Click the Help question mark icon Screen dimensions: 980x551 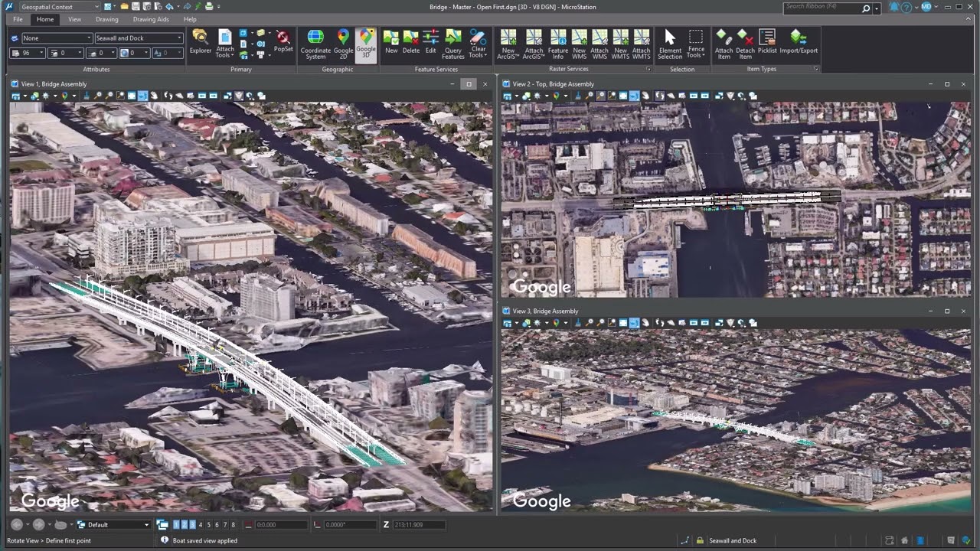(906, 7)
